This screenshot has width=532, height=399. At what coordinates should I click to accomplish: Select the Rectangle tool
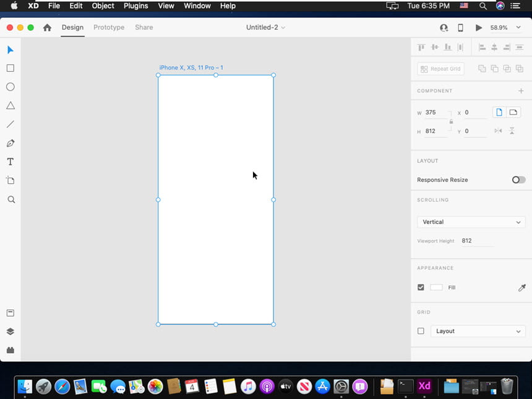[x=10, y=68]
